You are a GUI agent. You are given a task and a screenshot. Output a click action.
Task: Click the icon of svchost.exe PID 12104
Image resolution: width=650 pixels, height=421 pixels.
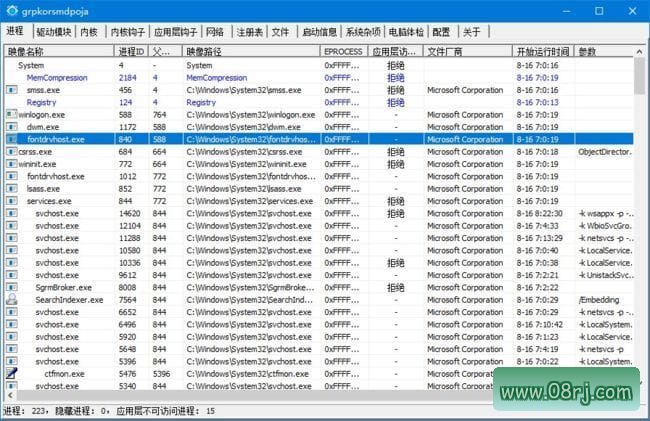pyautogui.click(x=12, y=226)
